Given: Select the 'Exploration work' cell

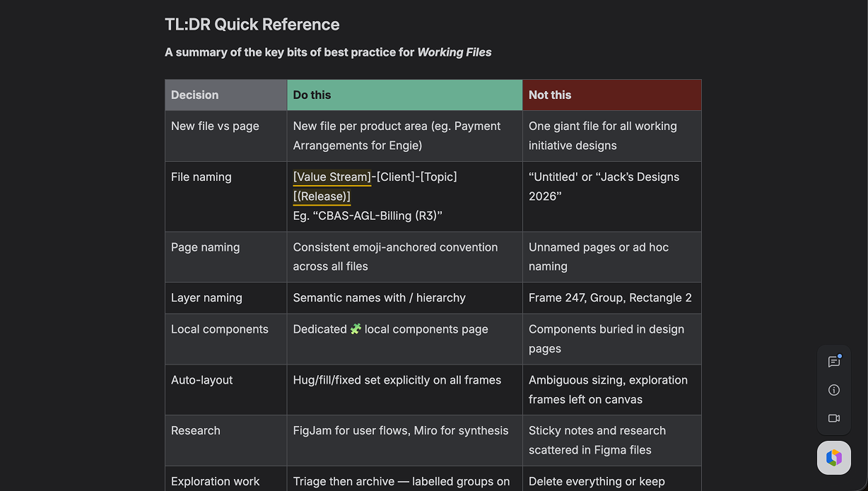Looking at the screenshot, I should click(226, 479).
